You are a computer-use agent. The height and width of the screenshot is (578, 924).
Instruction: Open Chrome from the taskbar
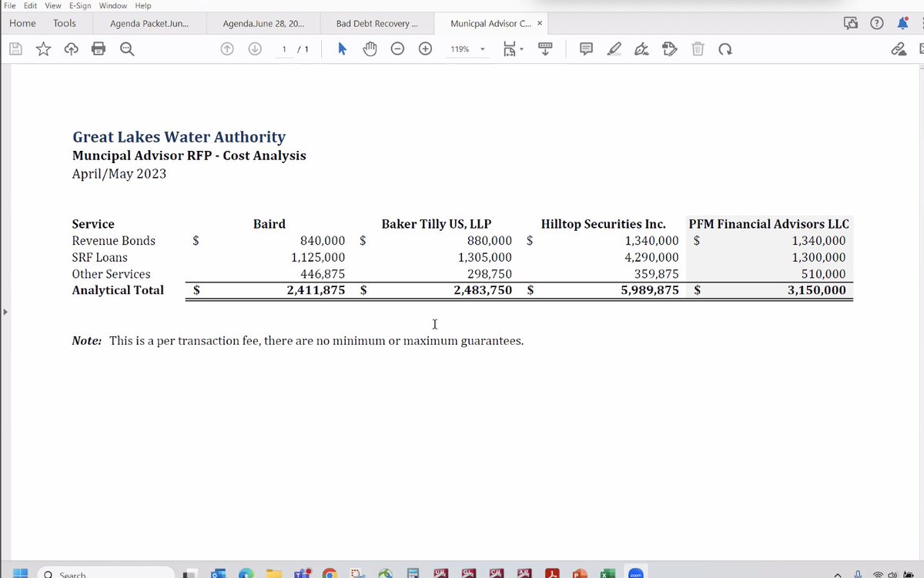pos(330,573)
